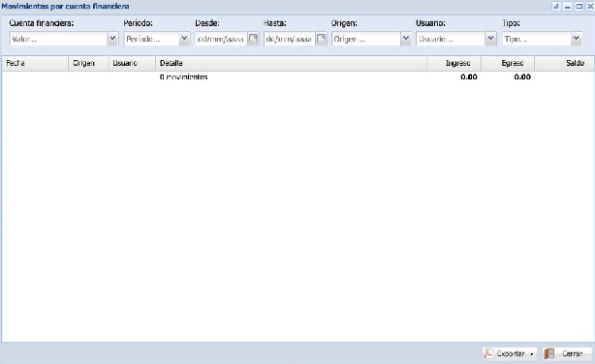Open the Tipo filter dropdown
The image size is (595, 364).
(x=577, y=39)
